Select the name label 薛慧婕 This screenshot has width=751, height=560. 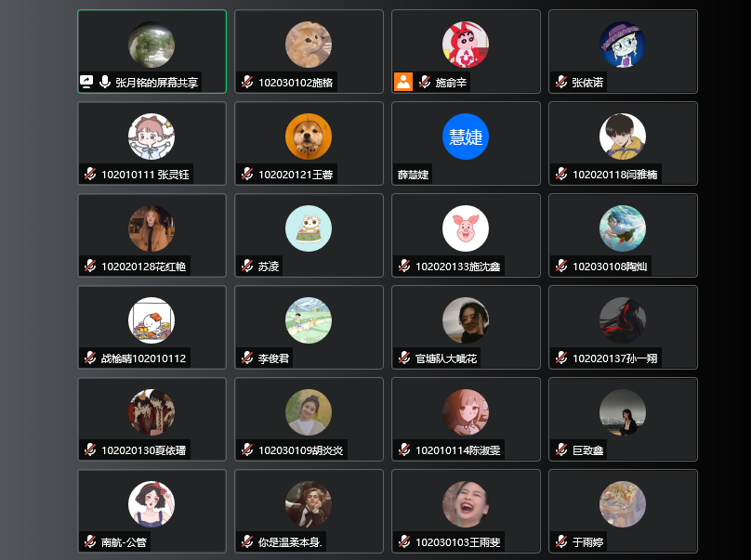pos(413,175)
